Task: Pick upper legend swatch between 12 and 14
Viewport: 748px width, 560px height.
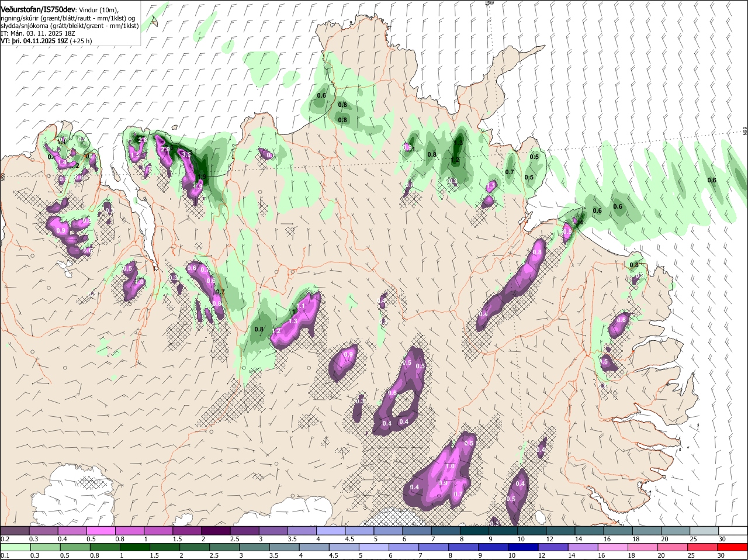Action: click(560, 530)
